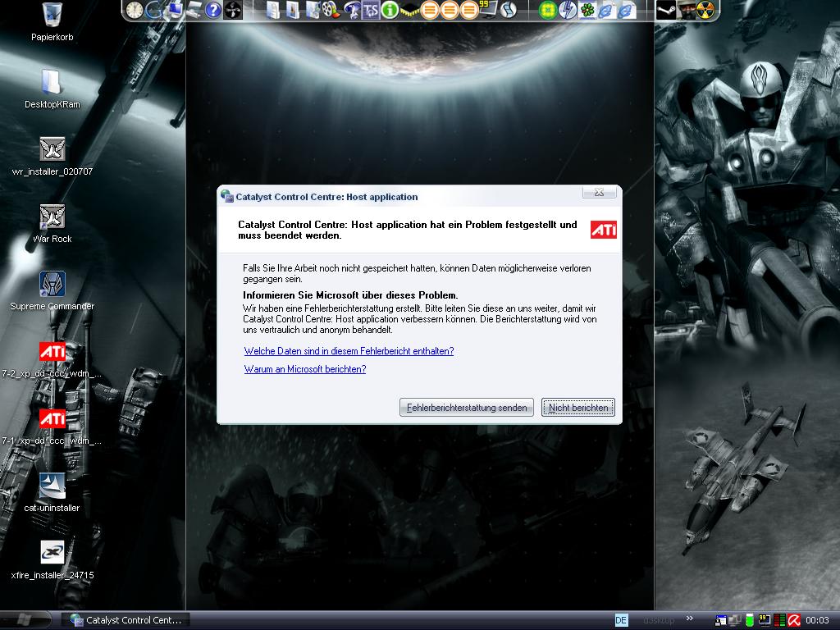Expand the desktop toolbar chevron on taskbar
Screen dimensions: 840x630
(x=690, y=619)
